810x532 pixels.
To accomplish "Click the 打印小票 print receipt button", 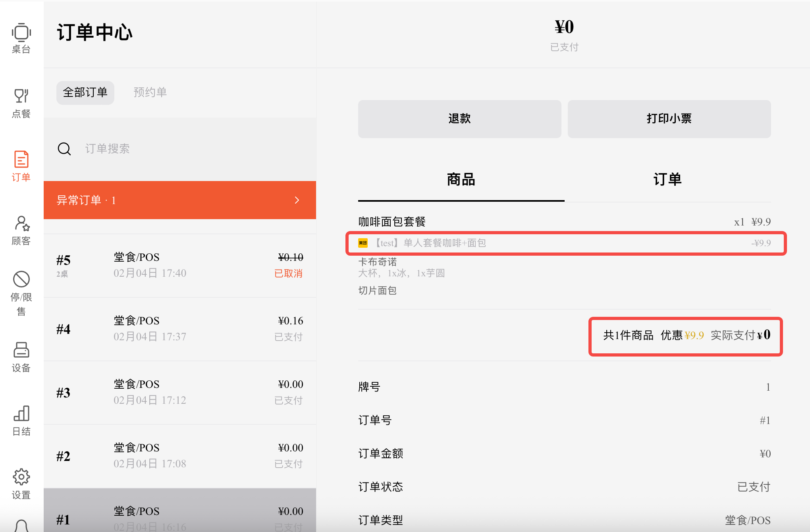I will pos(669,119).
